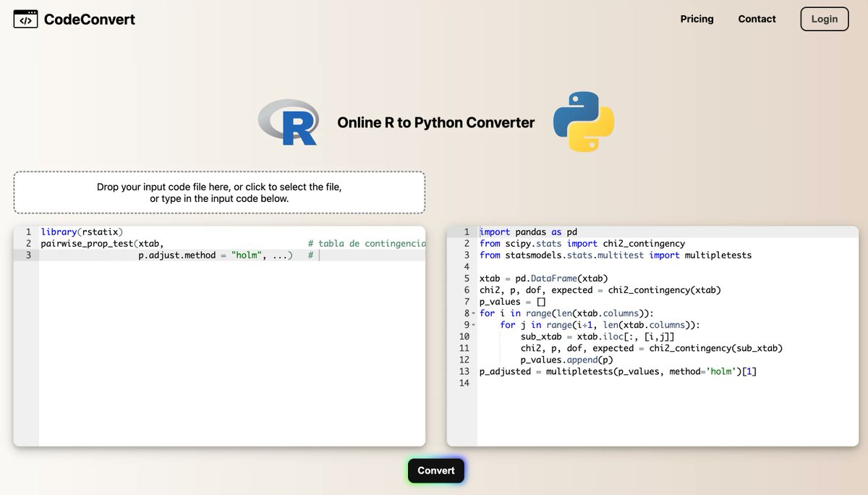This screenshot has width=868, height=495.
Task: Click the file drop zone to select file
Action: 219,192
